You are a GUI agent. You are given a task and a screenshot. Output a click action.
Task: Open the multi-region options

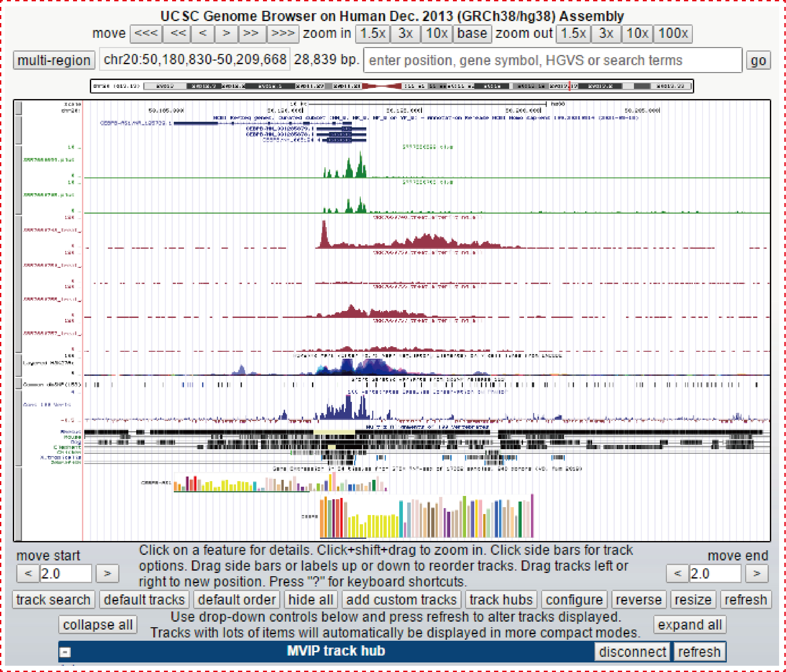[x=54, y=60]
